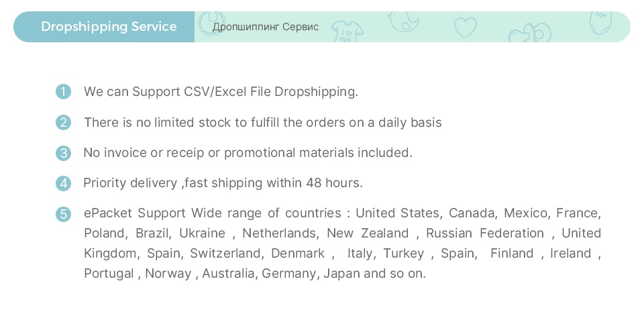Click the number 2 circle badge

point(63,123)
